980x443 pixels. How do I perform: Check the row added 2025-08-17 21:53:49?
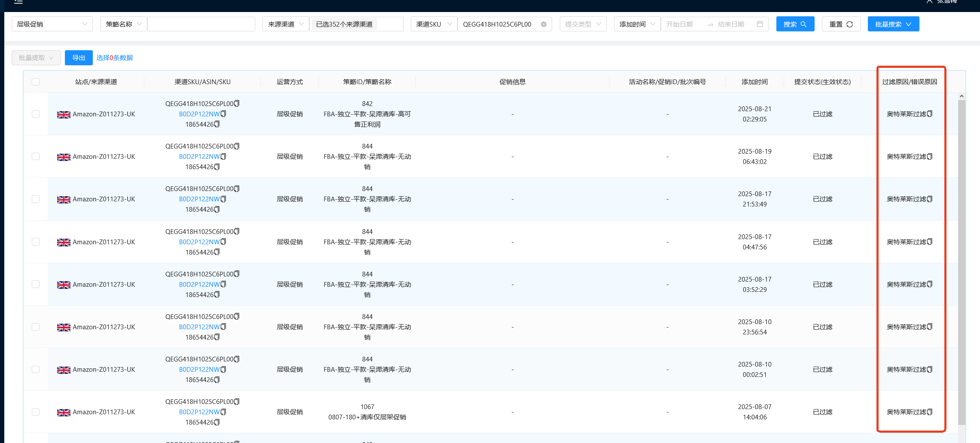click(x=36, y=199)
